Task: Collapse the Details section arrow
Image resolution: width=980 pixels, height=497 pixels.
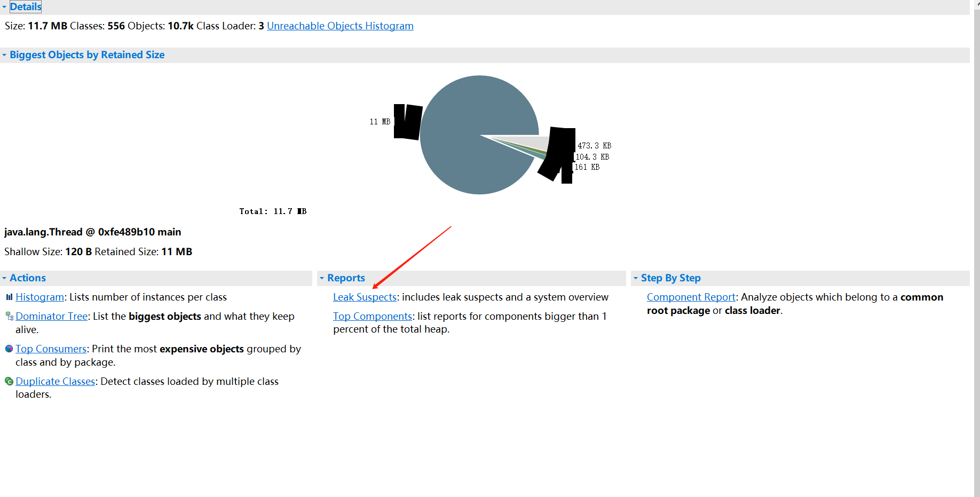Action: 4,7
